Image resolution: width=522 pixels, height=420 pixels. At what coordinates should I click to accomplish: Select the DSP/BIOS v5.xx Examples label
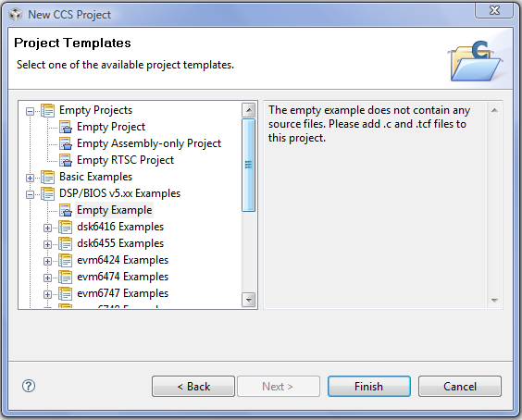tap(119, 193)
